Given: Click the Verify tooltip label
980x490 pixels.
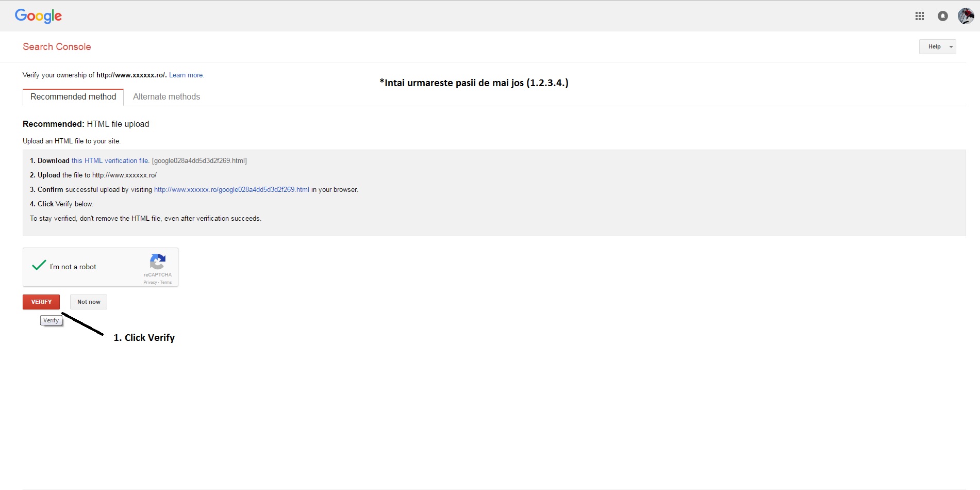Looking at the screenshot, I should pos(51,320).
